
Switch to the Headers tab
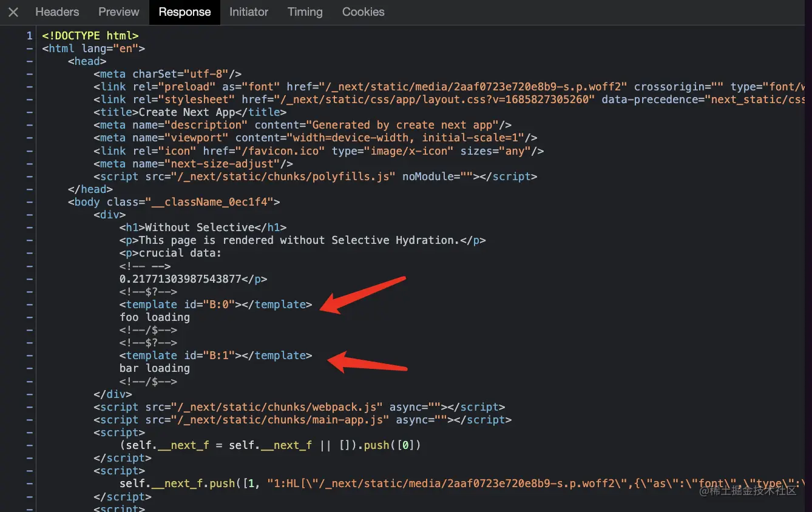[57, 12]
